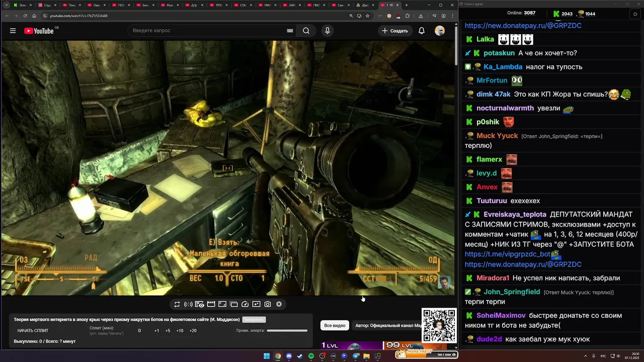
Task: Open the browser zoom magnifier icon
Action: 351,16
